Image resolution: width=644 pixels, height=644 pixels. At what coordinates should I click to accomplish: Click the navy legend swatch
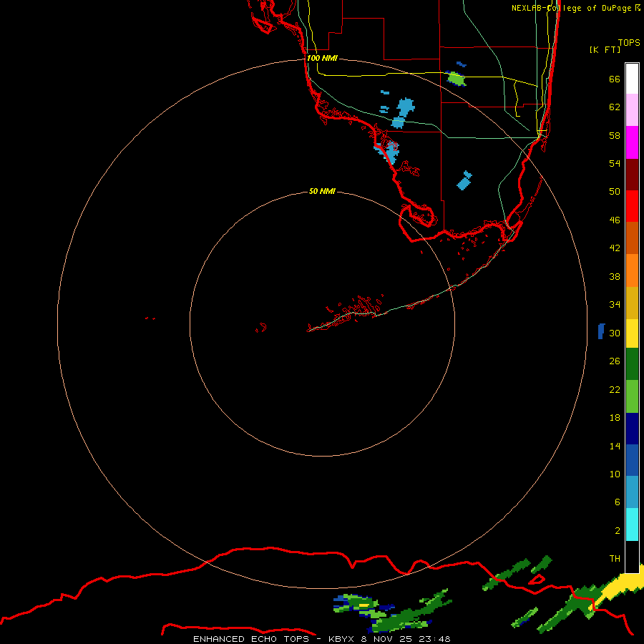coord(632,429)
